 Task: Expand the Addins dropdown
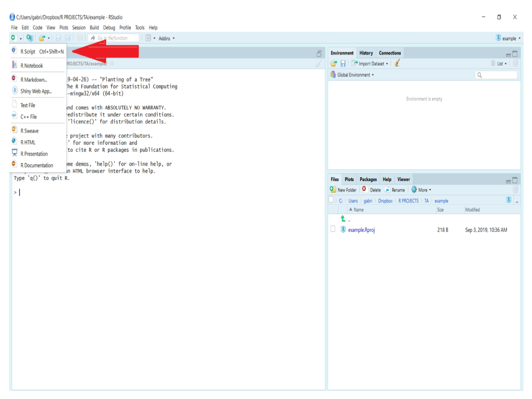point(166,38)
